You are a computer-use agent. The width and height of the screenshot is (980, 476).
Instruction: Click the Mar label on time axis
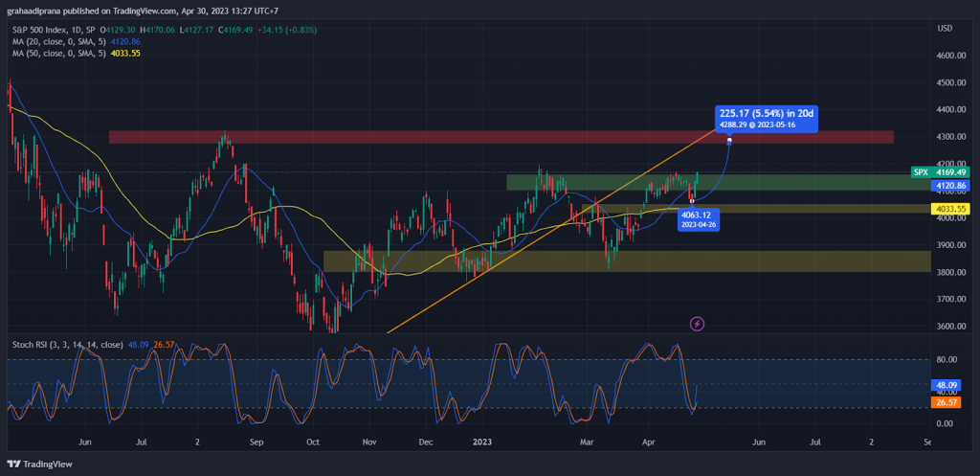[587, 442]
